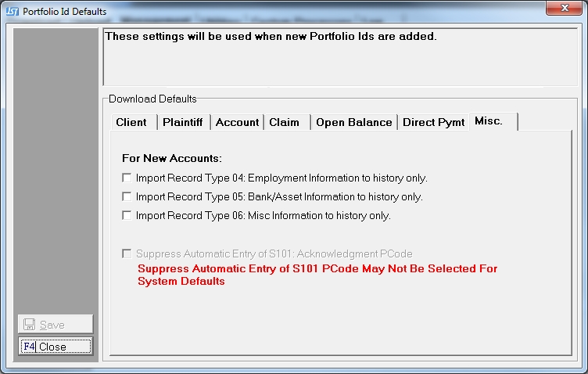Click the Suppress Automatic Entry of S101 checkbox
This screenshot has height=374, width=588.
(x=127, y=254)
